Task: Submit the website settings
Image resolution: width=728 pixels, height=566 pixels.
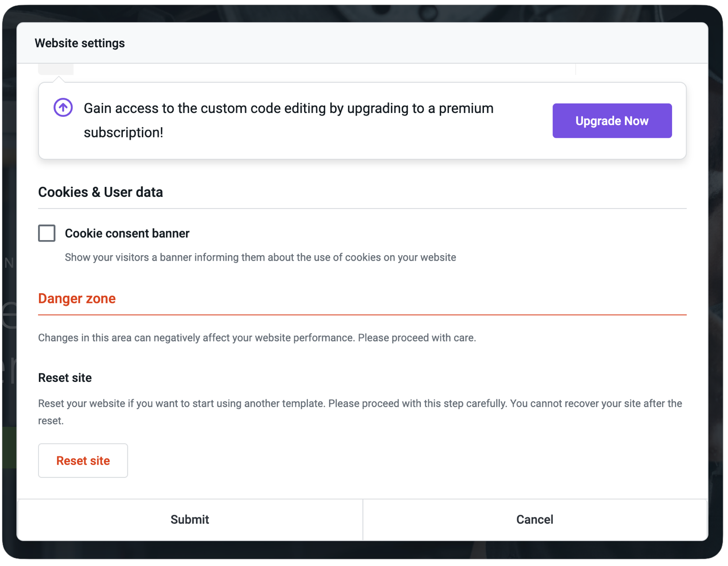Action: coord(190,520)
